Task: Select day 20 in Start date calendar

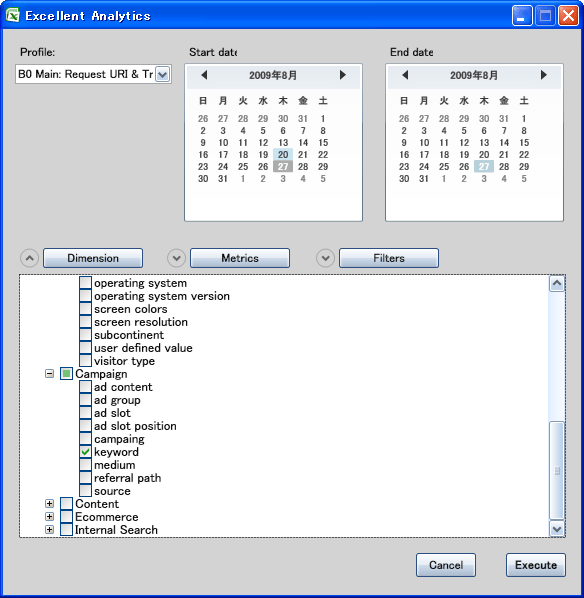Action: (283, 154)
